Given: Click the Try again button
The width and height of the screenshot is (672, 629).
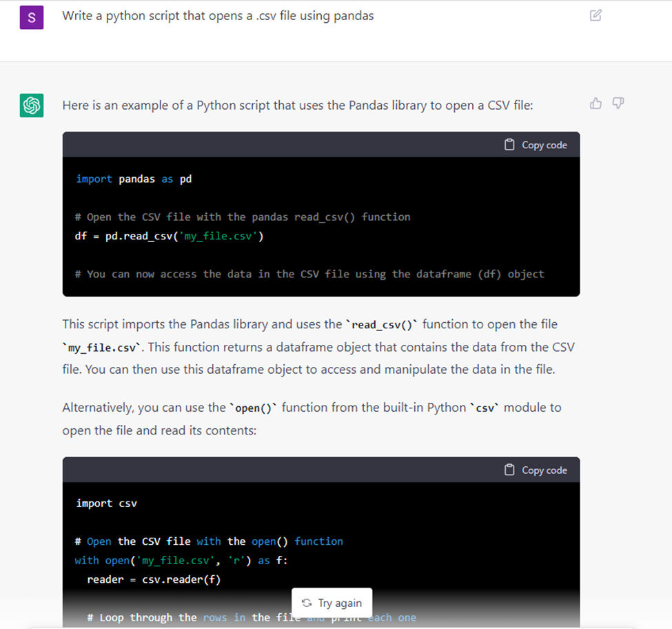Looking at the screenshot, I should pyautogui.click(x=332, y=603).
